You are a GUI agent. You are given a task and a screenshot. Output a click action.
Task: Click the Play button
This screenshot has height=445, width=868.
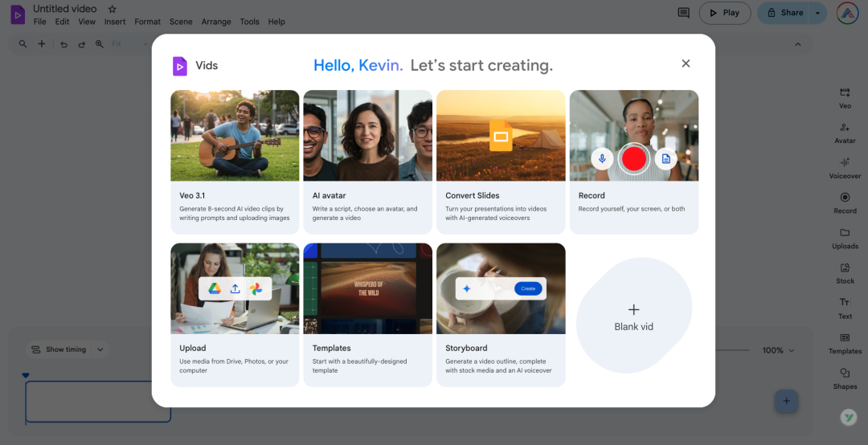coord(724,13)
